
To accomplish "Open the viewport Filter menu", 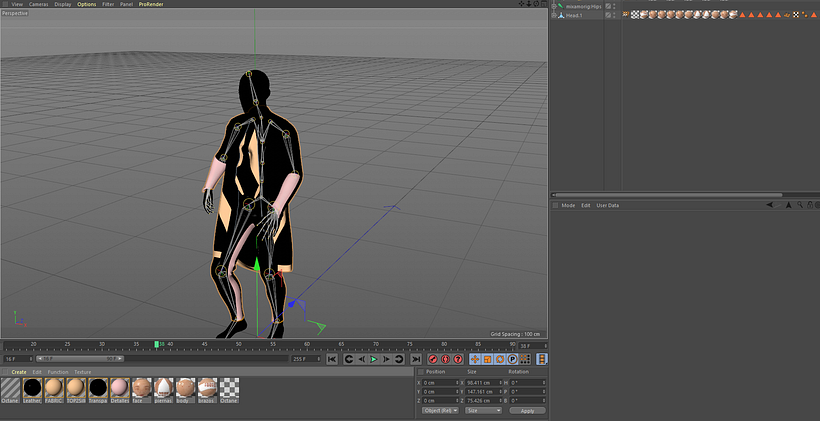I will (108, 4).
